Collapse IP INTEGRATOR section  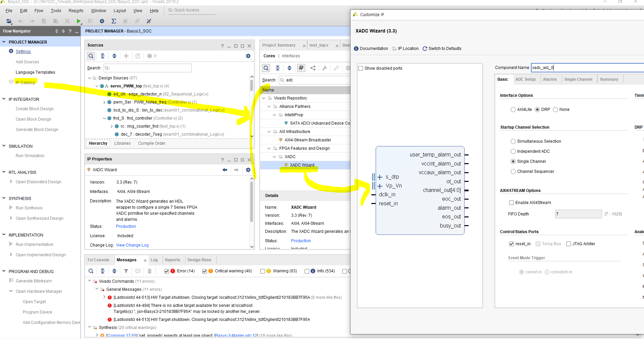(x=4, y=99)
